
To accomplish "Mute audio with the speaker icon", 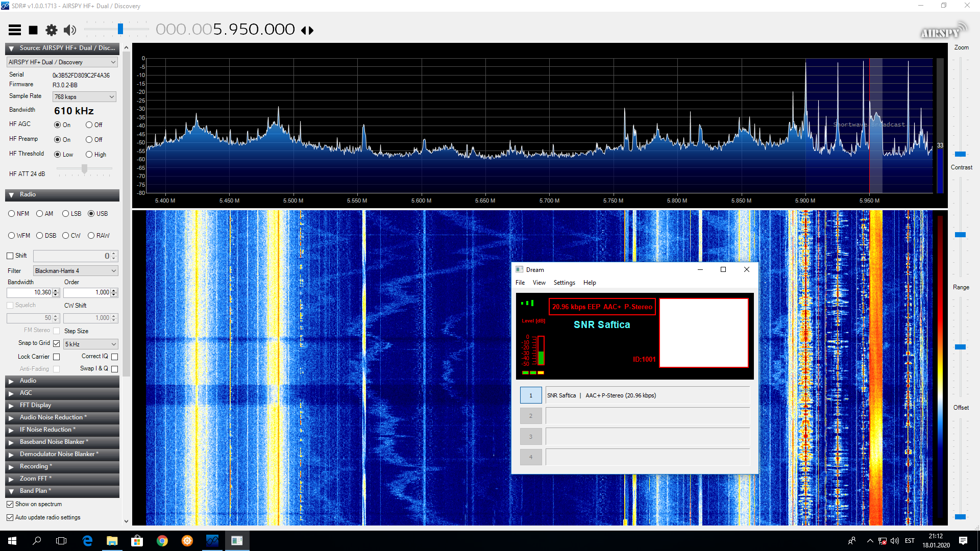I will pos(70,30).
